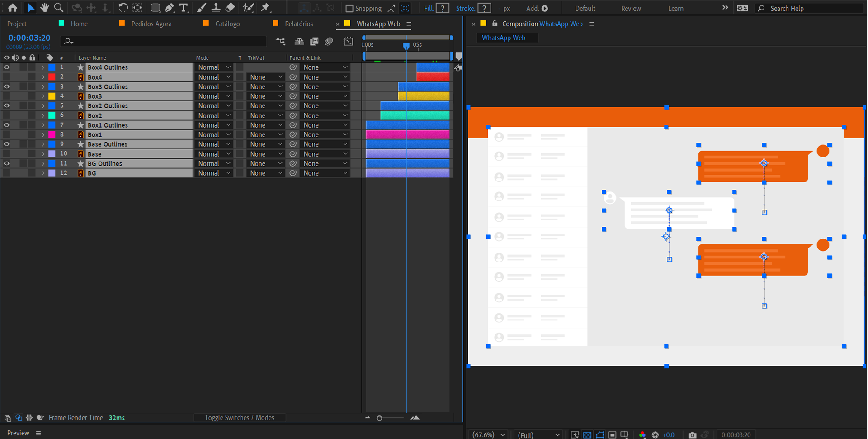Hide the BG Outlines layer
The width and height of the screenshot is (868, 439).
click(7, 163)
